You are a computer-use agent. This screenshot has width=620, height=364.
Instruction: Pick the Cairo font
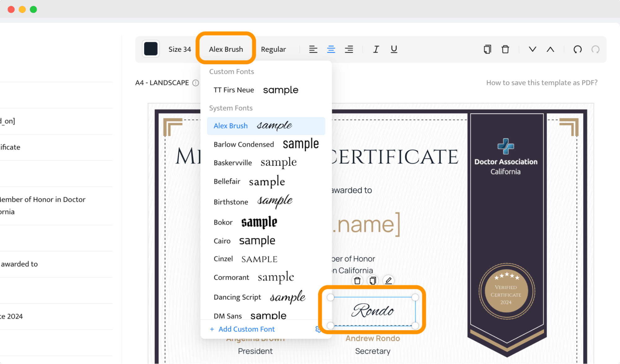coord(266,241)
